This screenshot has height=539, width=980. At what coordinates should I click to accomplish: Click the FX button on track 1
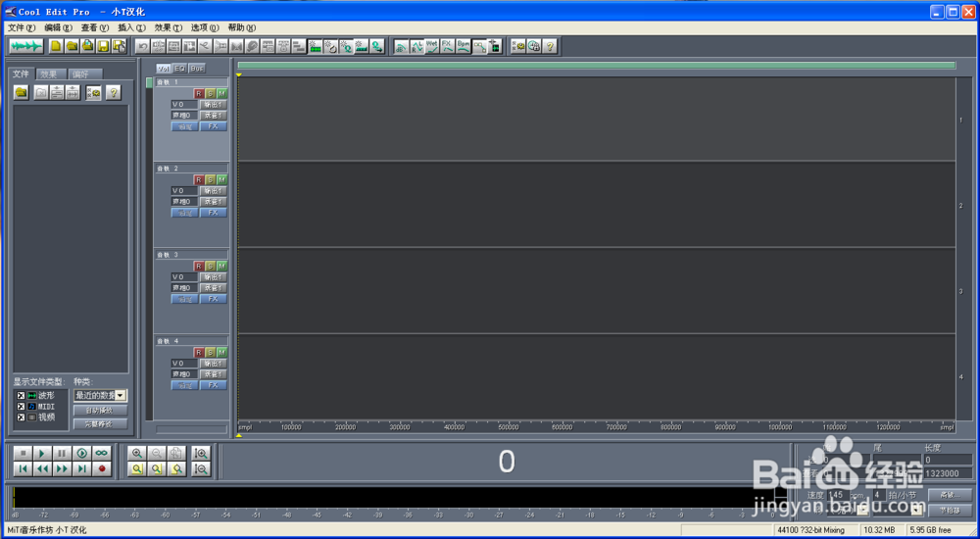(x=213, y=126)
